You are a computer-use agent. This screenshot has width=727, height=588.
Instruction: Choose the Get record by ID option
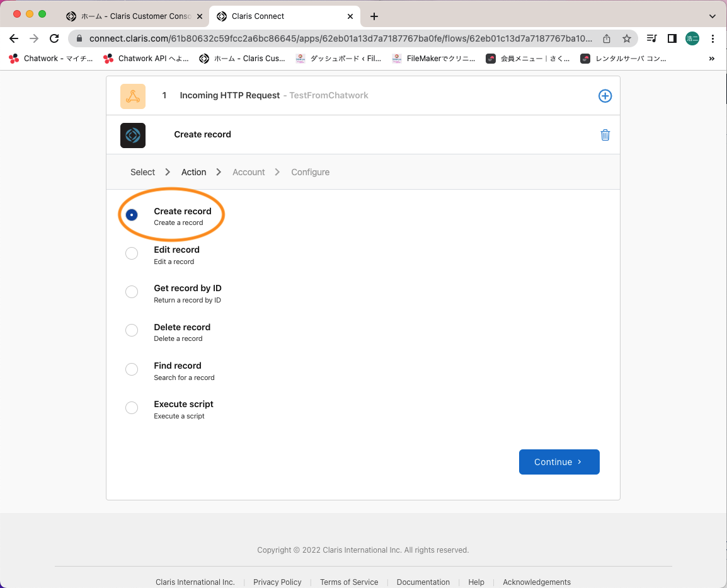(132, 292)
